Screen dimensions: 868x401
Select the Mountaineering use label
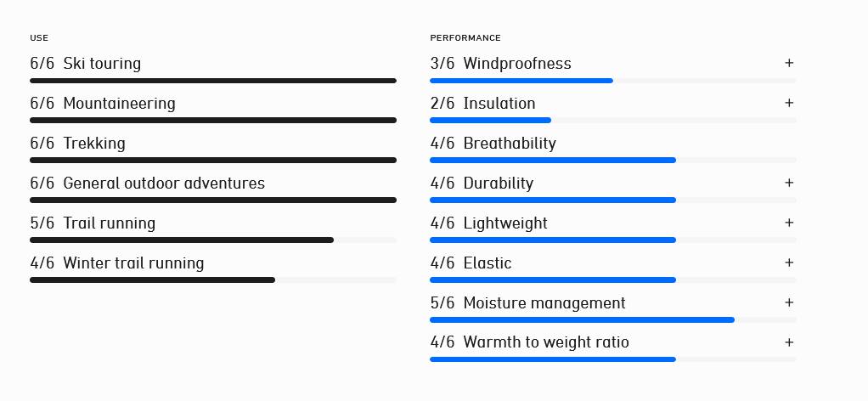[119, 104]
